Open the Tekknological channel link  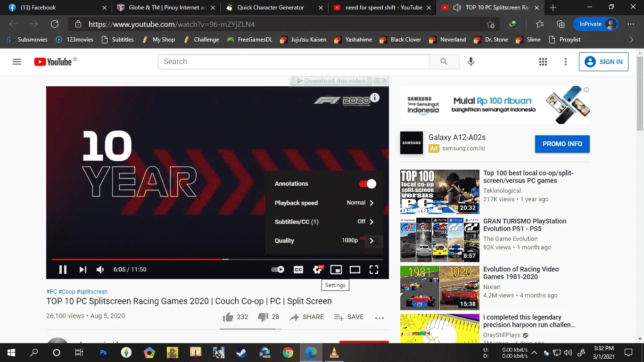click(x=502, y=191)
